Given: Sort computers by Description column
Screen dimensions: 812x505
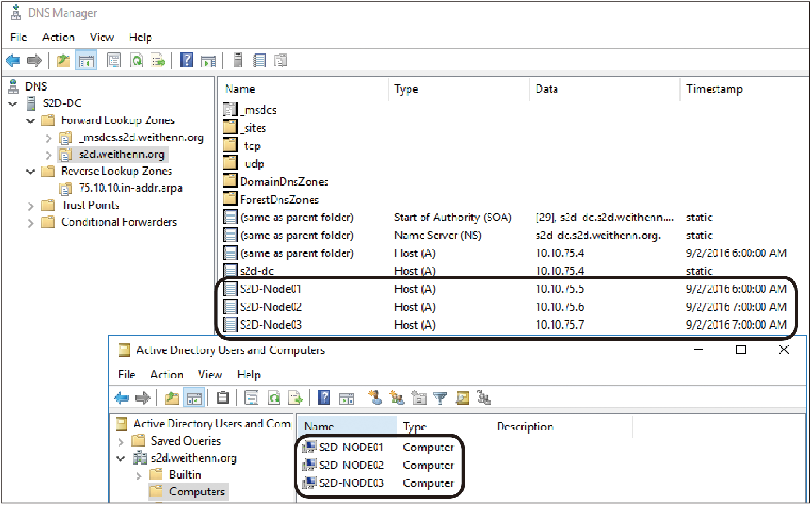Looking at the screenshot, I should [561, 427].
